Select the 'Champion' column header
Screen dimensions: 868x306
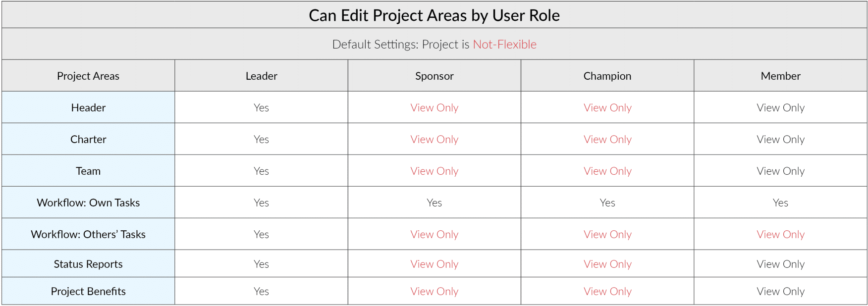[607, 76]
